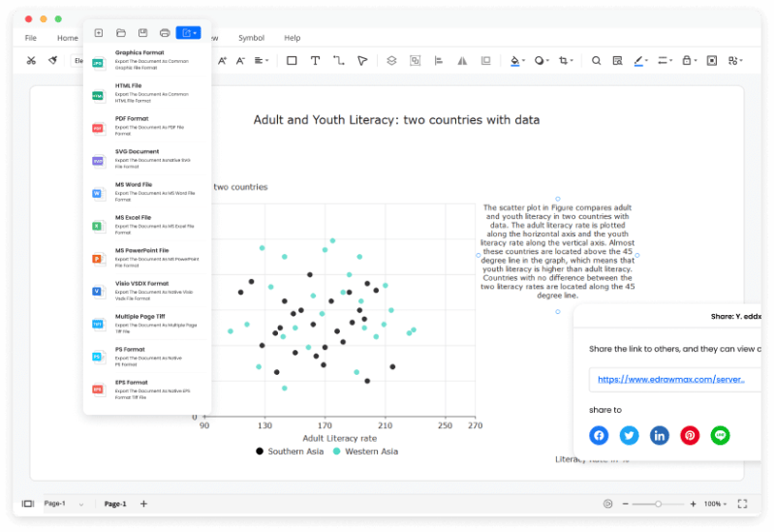Open the File menu
The height and width of the screenshot is (532, 774).
coord(31,38)
